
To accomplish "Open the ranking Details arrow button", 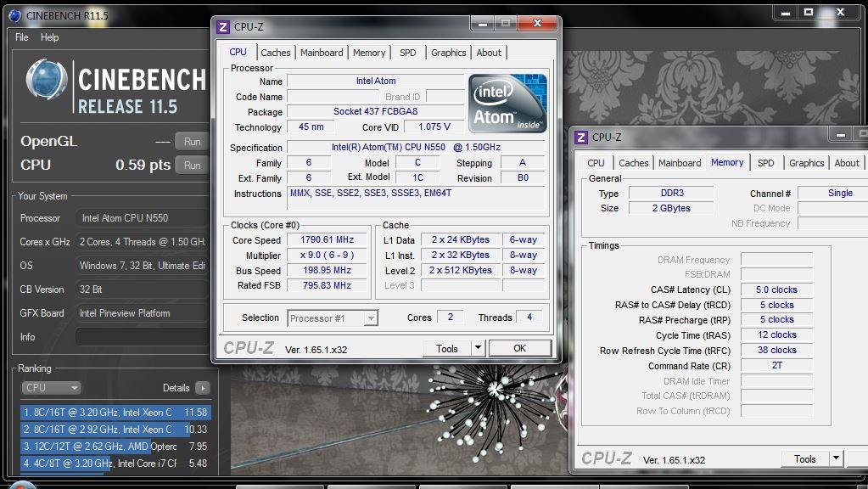I will click(203, 388).
